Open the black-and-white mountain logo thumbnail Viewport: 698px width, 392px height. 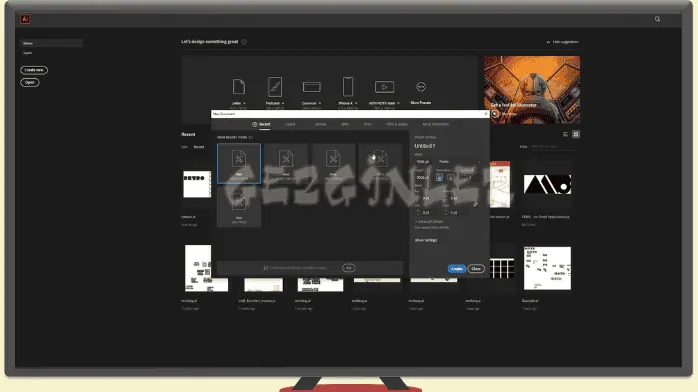click(547, 184)
